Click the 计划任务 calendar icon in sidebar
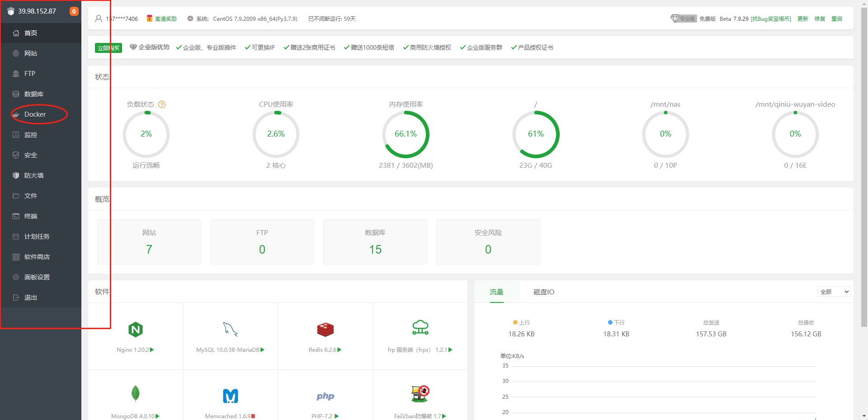The height and width of the screenshot is (420, 868). (x=16, y=236)
